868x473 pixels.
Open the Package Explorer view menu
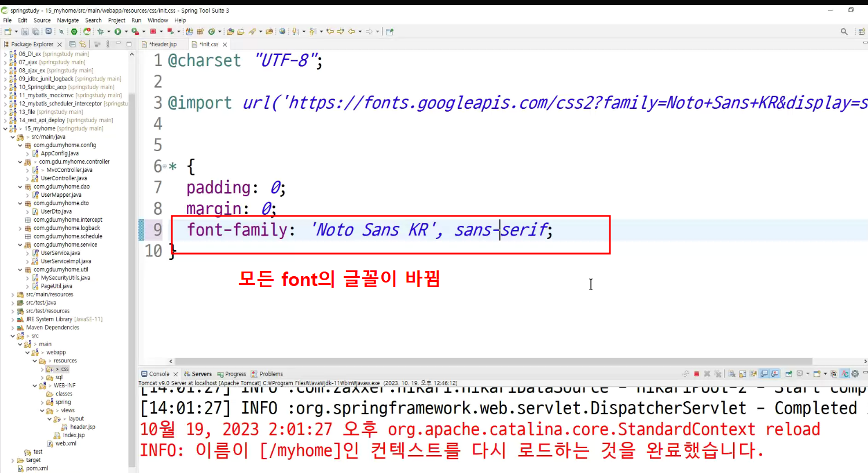(x=108, y=44)
